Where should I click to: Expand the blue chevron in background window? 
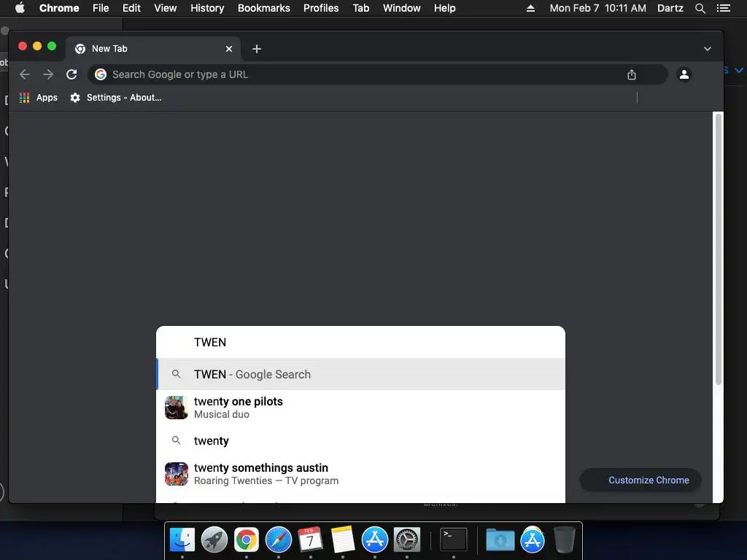[738, 70]
